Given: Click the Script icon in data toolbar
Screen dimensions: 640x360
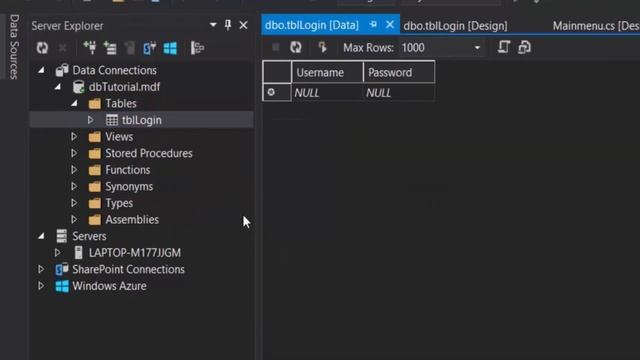Looking at the screenshot, I should [x=504, y=47].
